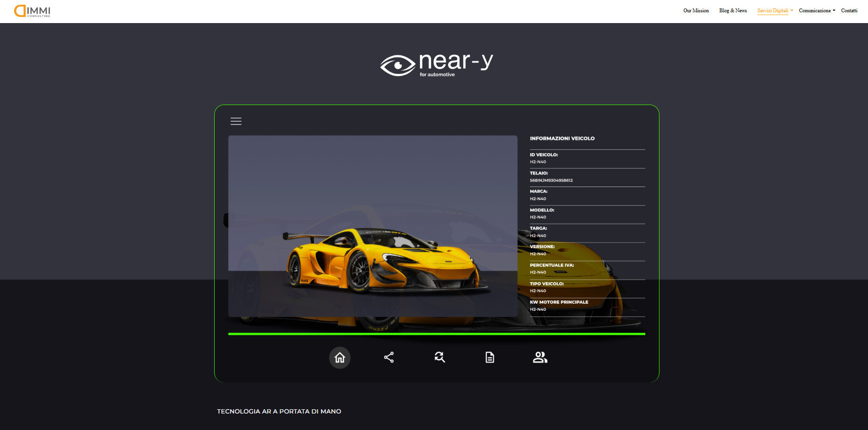This screenshot has width=868, height=430.
Task: Click the TECNOLOGIA AR A PORTATA DI MANO heading
Action: coord(279,411)
